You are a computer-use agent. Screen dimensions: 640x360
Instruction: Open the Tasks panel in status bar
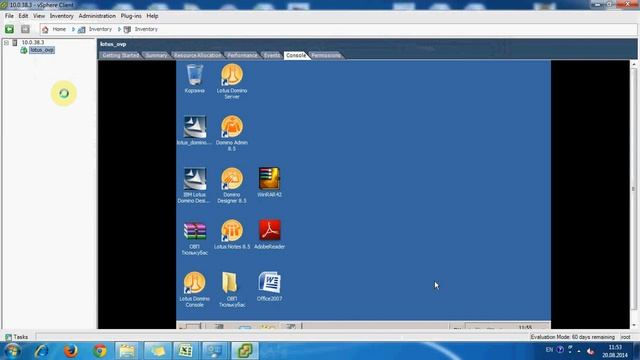(x=17, y=337)
